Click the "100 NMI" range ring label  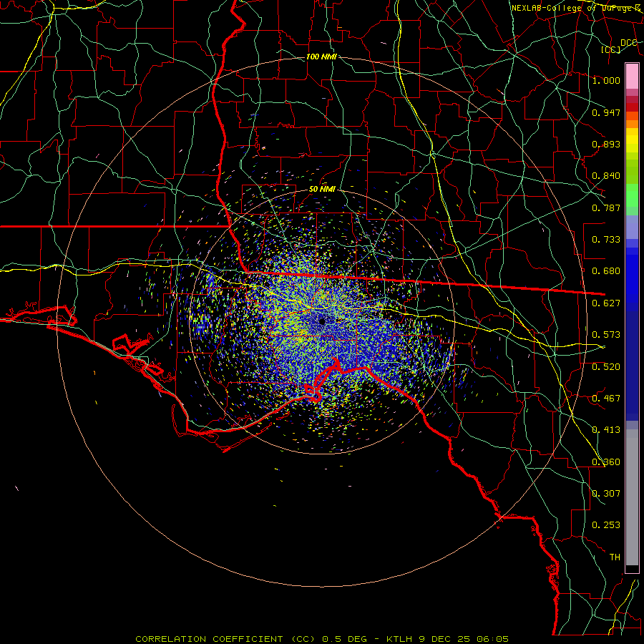click(321, 57)
